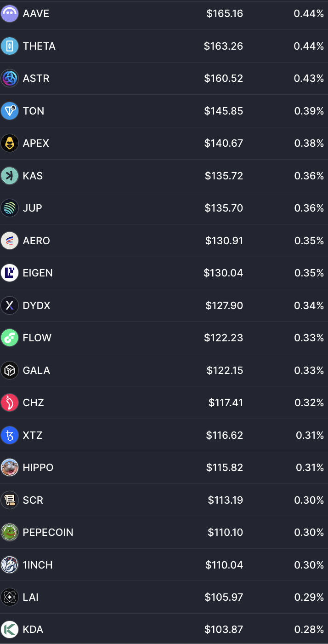This screenshot has width=328, height=644.
Task: Click the 1INCH unicorn icon
Action: point(10,565)
